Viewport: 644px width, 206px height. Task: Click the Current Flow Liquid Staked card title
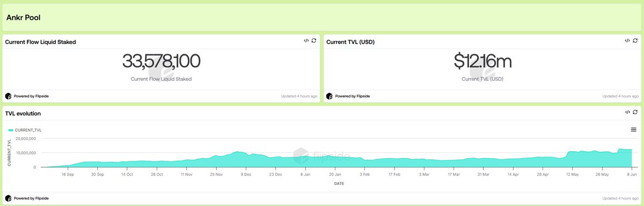[x=40, y=41]
